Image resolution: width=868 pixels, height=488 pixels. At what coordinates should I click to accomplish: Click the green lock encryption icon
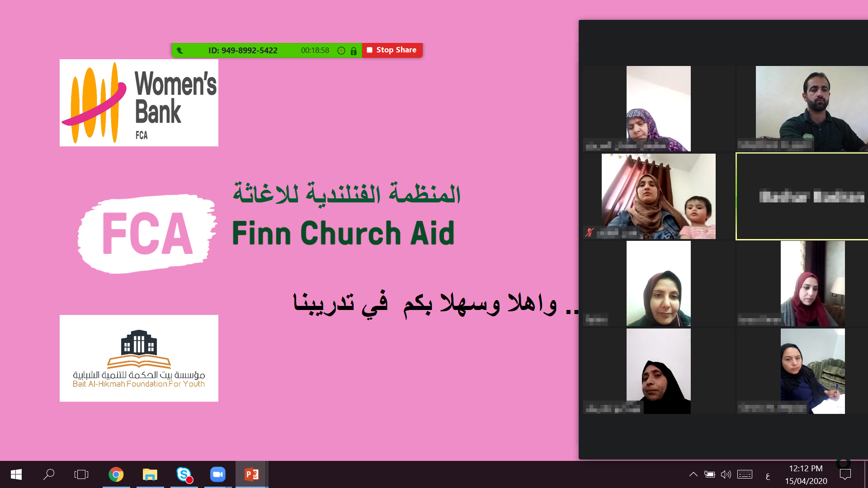(x=354, y=51)
